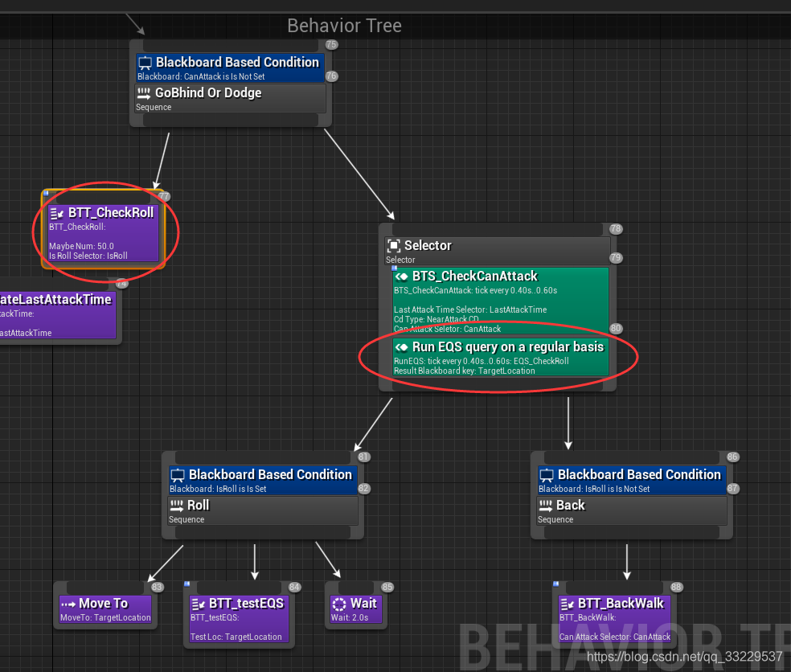Screen dimensions: 791x672
Task: Click the Roll sequence icon
Action: (x=177, y=506)
